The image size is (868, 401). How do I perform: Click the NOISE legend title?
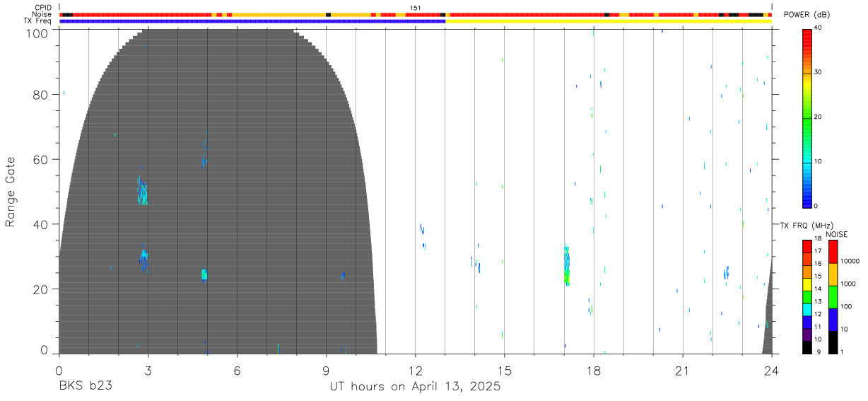click(x=838, y=234)
